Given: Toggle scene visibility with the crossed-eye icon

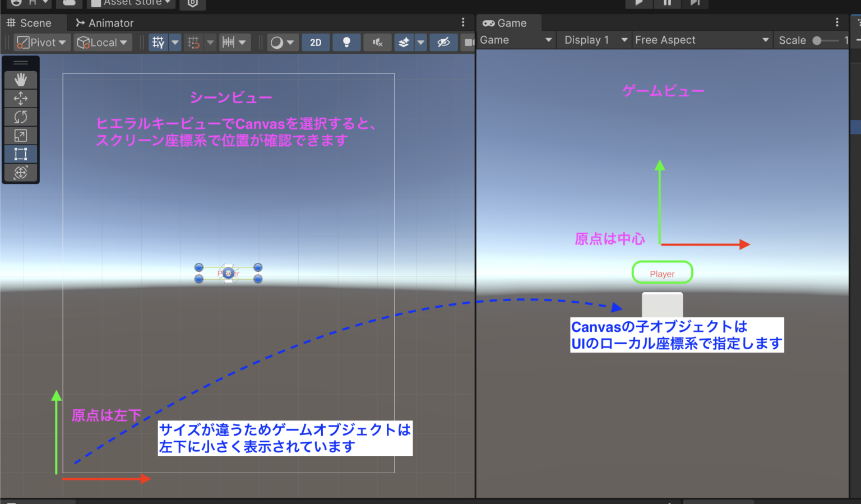Looking at the screenshot, I should [x=443, y=42].
